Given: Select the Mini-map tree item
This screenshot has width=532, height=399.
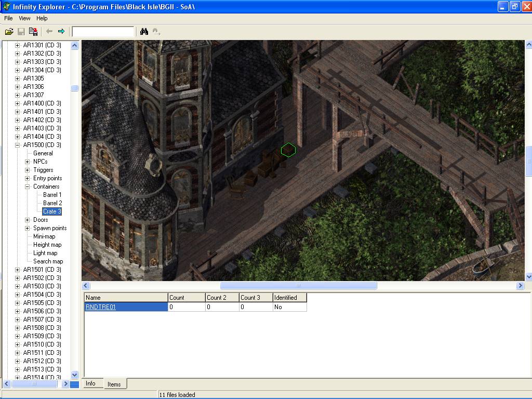Looking at the screenshot, I should (x=44, y=236).
